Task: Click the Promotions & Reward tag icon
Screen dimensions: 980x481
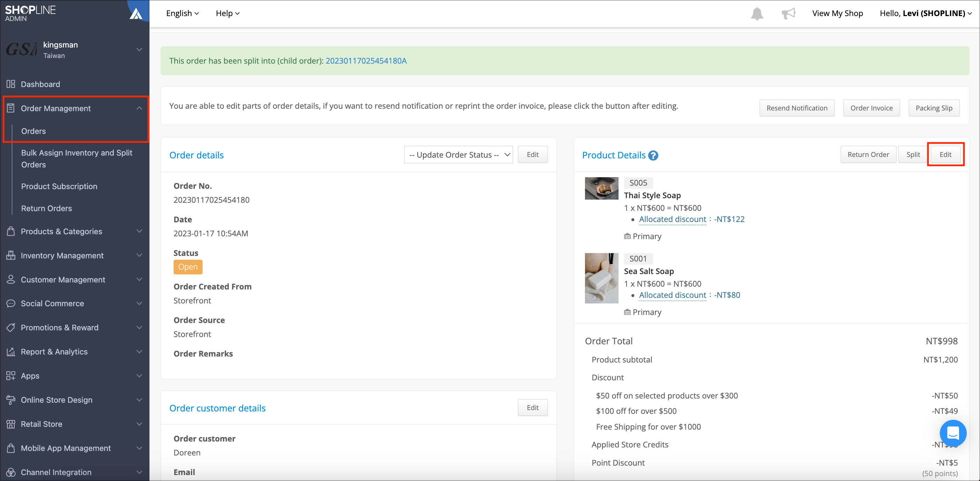Action: 10,328
